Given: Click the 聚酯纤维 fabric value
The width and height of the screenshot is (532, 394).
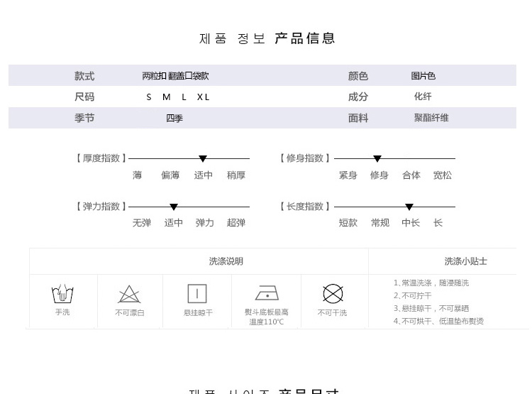Looking at the screenshot, I should (x=431, y=118).
